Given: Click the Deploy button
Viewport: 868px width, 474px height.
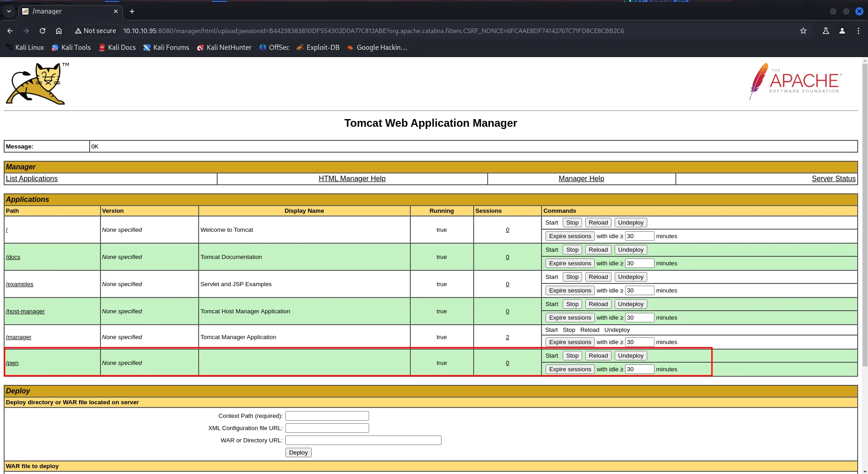Looking at the screenshot, I should (298, 453).
